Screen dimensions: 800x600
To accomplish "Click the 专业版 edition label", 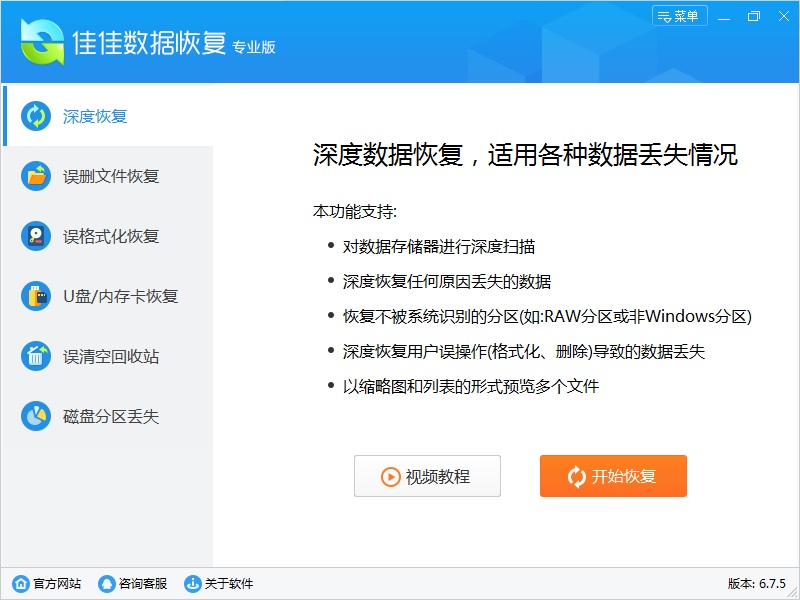I will 254,47.
